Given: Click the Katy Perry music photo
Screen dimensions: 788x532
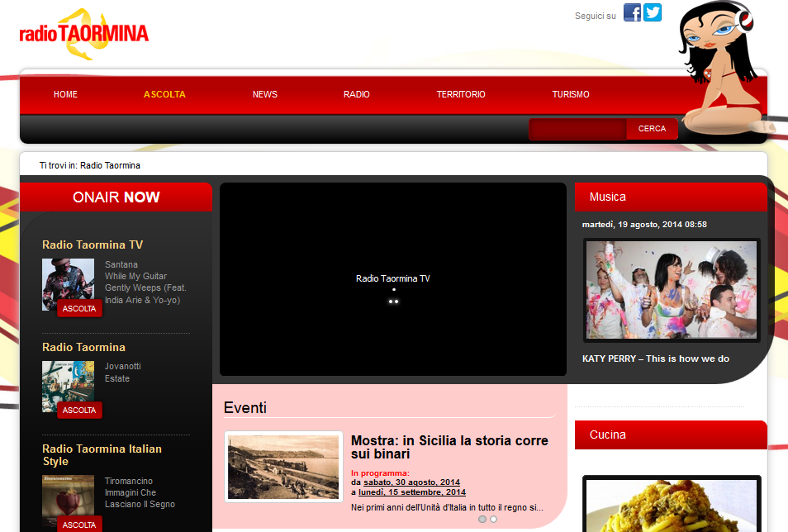Looking at the screenshot, I should (x=671, y=290).
